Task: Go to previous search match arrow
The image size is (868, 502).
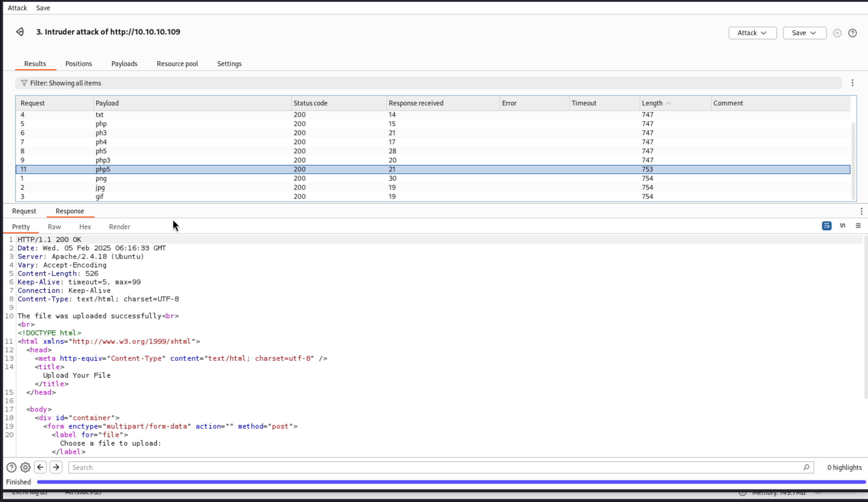Action: point(40,467)
